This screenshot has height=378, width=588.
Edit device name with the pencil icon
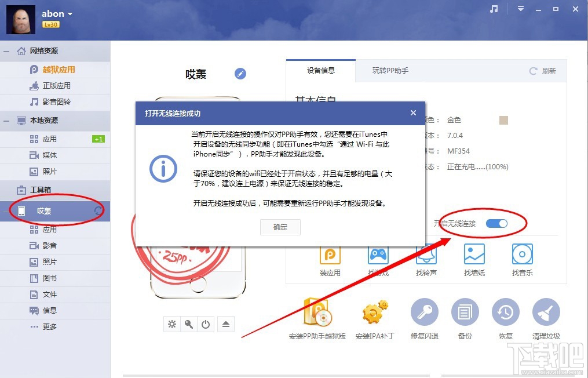click(240, 74)
